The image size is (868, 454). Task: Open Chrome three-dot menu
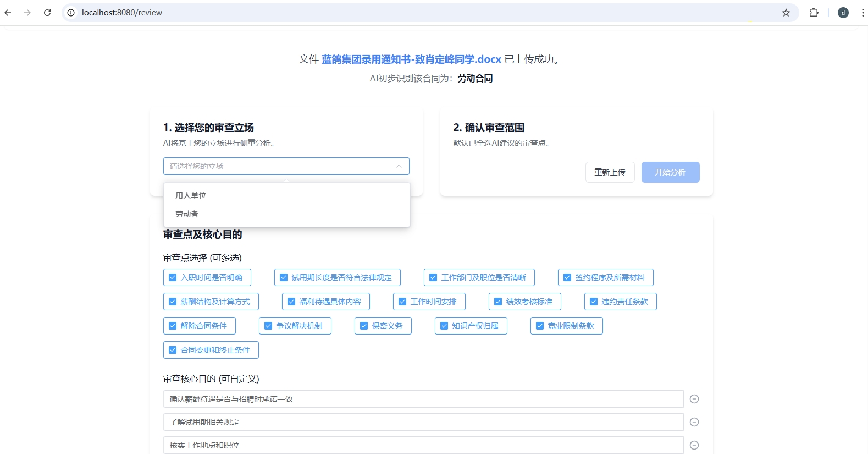863,13
